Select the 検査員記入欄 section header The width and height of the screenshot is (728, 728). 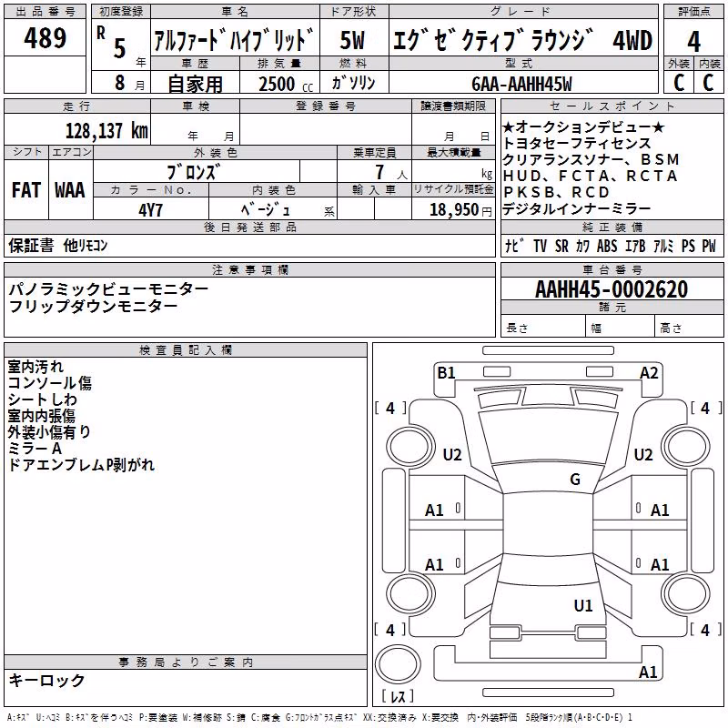pos(186,350)
